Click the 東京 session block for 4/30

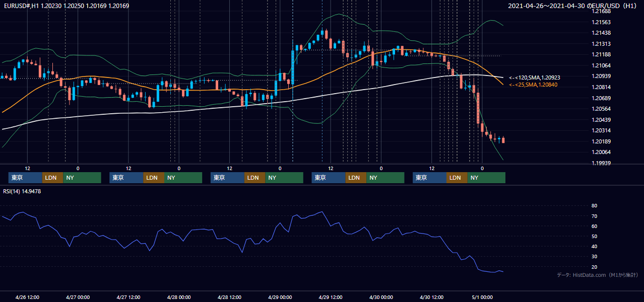[429, 178]
